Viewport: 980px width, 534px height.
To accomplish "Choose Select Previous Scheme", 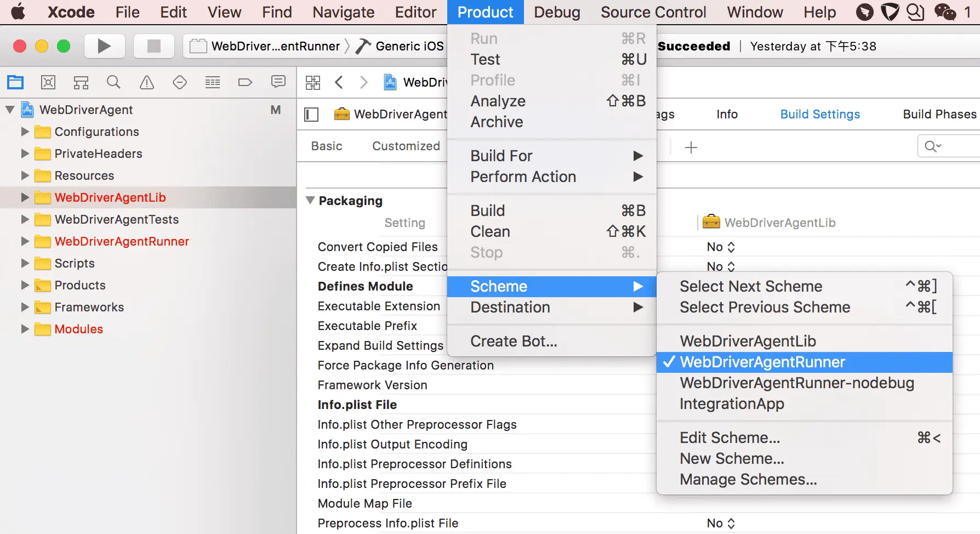I will pyautogui.click(x=805, y=307).
